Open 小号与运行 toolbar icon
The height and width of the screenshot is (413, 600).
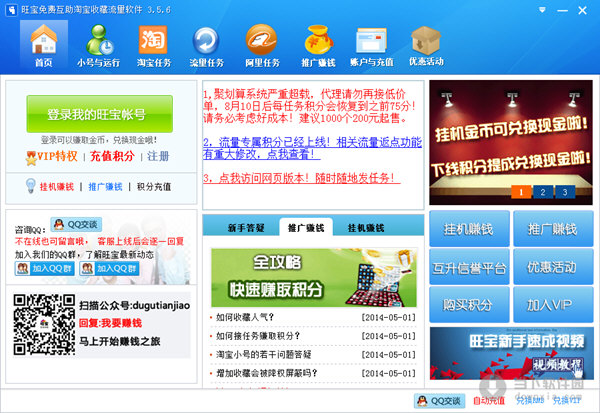coord(98,46)
